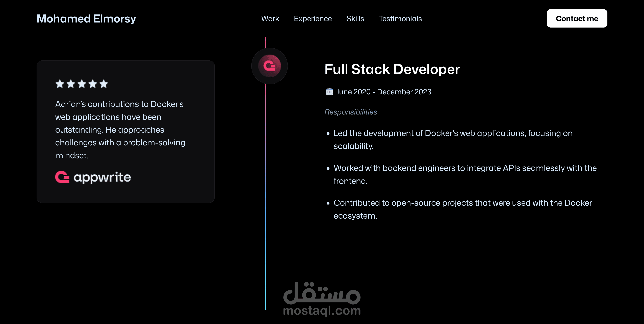Open the Skills navigation link
This screenshot has height=324, width=644.
355,18
